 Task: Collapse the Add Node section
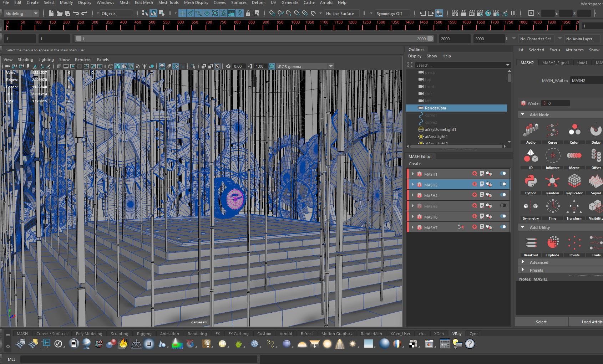pyautogui.click(x=522, y=114)
